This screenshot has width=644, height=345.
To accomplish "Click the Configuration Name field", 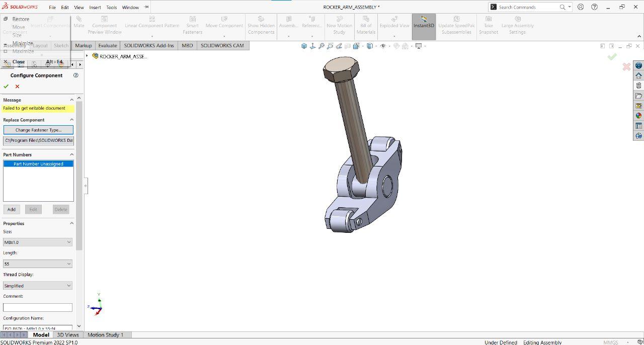I will [38, 328].
